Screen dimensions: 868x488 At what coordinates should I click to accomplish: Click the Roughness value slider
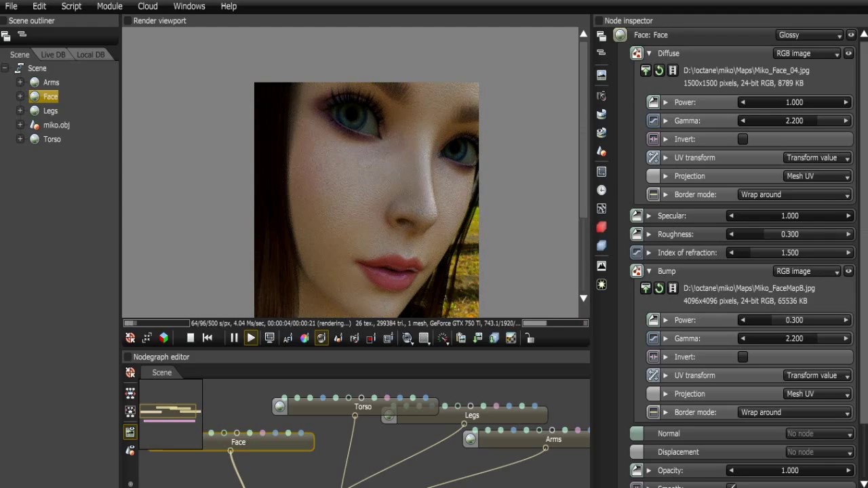[789, 235]
